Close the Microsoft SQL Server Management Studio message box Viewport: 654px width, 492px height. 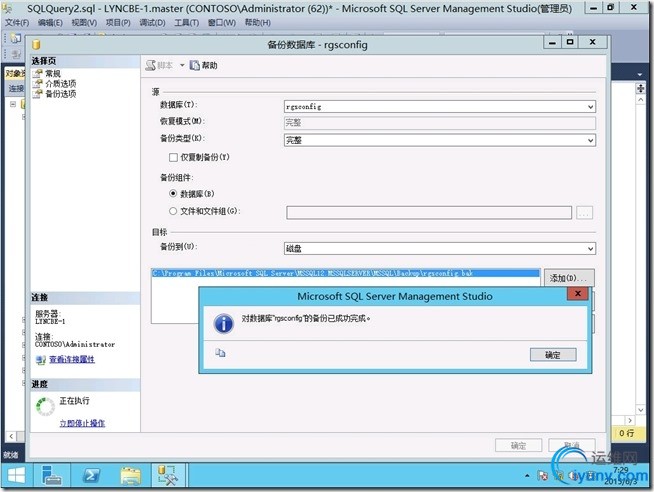(x=578, y=294)
